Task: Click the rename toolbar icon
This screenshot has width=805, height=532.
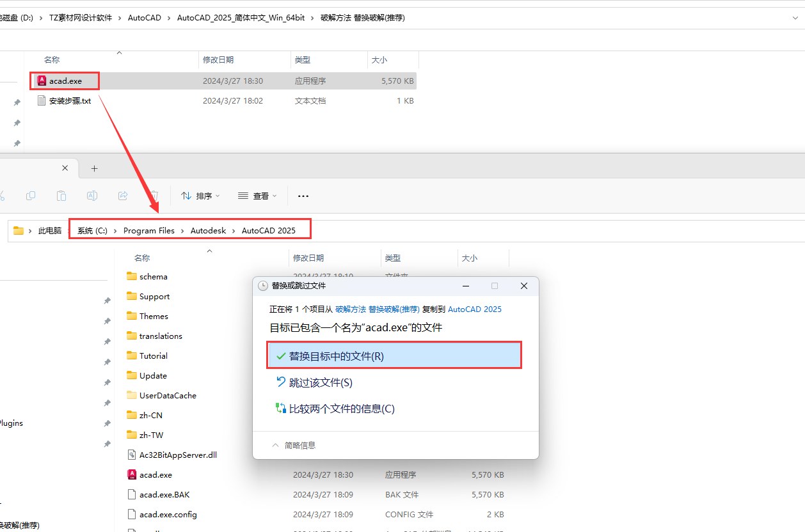Action: (92, 196)
